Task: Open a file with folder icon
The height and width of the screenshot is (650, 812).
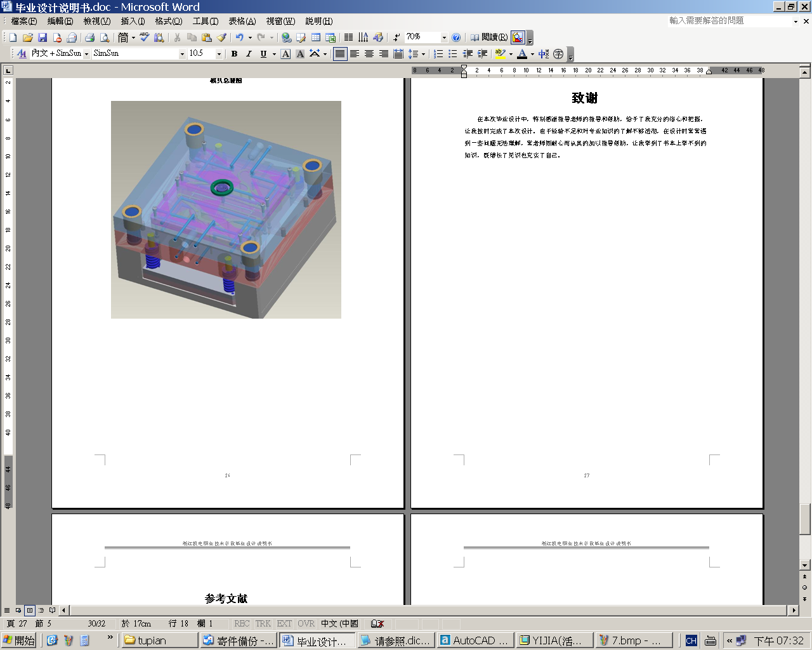Action: click(27, 37)
